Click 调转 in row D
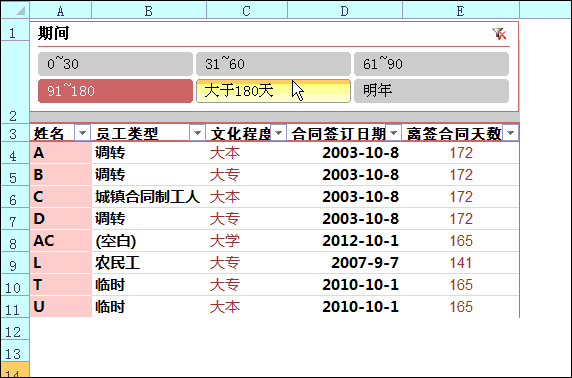Screen dimensions: 572x378 point(149,219)
